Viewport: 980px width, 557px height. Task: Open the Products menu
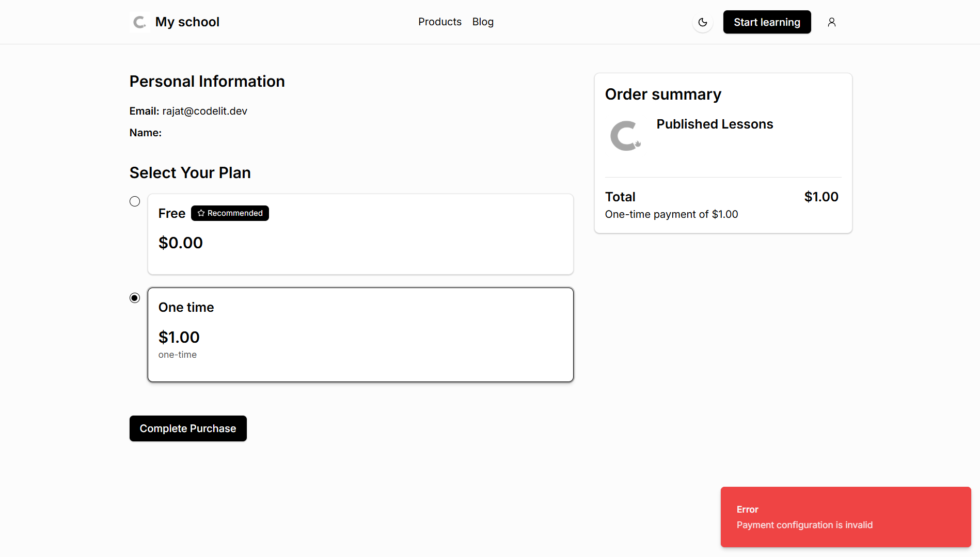click(439, 22)
